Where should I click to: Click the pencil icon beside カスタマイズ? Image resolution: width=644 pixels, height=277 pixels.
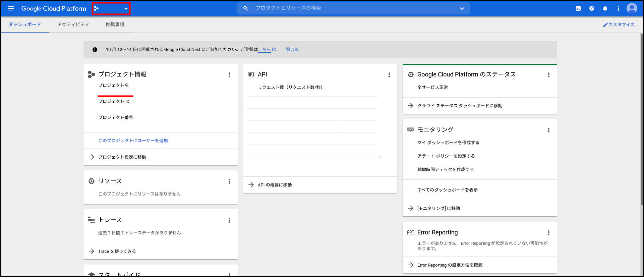605,25
